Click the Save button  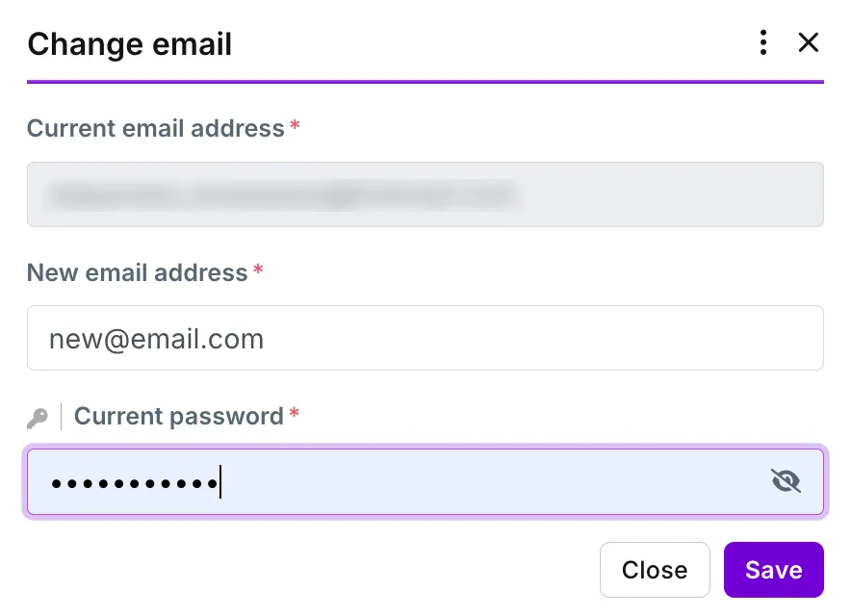(x=773, y=570)
